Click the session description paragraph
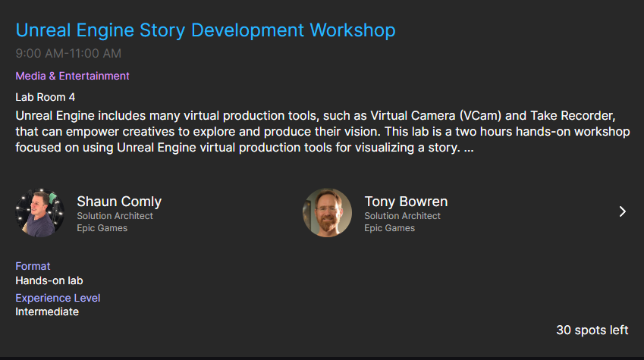 [322, 131]
